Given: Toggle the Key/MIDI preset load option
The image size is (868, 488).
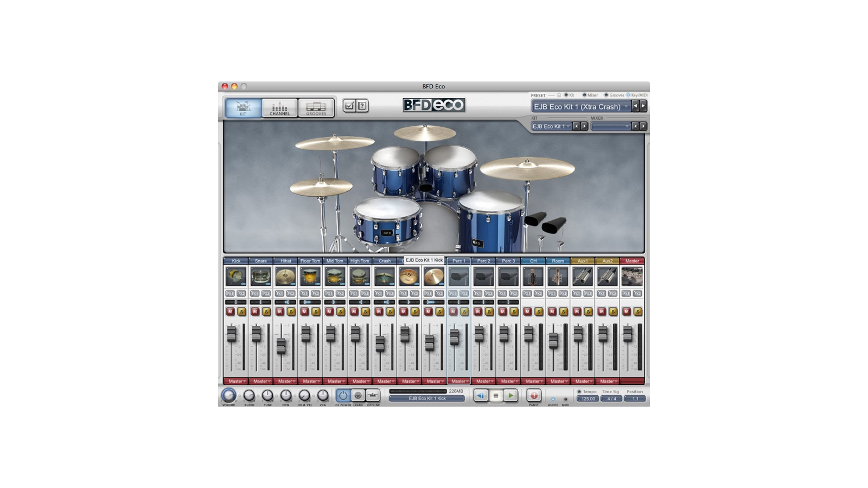Looking at the screenshot, I should click(x=628, y=95).
